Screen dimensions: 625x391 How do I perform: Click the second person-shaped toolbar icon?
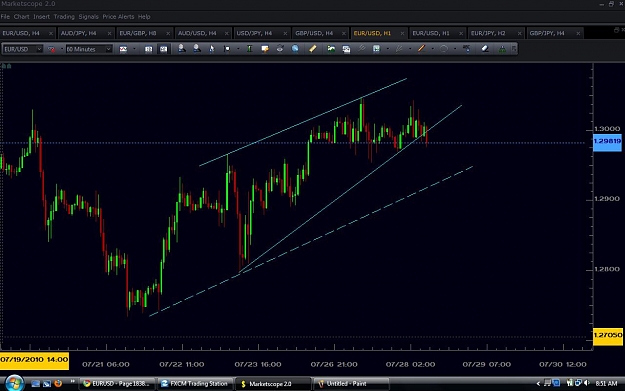point(197,49)
